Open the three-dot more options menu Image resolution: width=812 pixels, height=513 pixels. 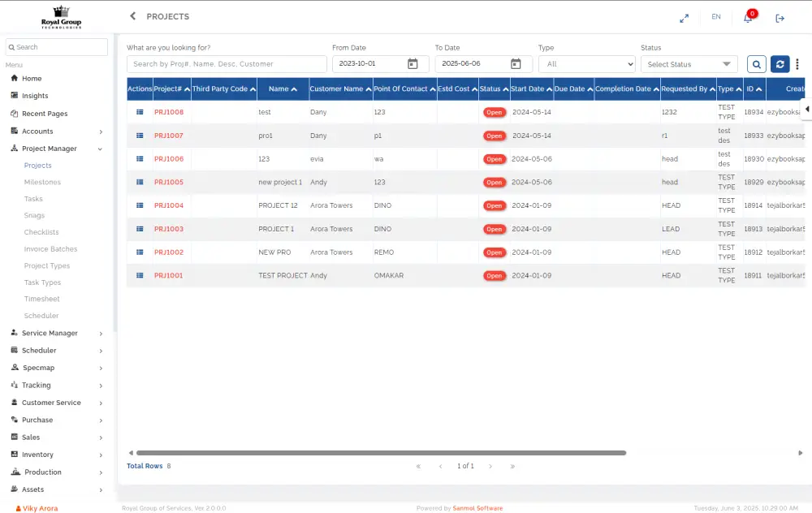coord(797,64)
